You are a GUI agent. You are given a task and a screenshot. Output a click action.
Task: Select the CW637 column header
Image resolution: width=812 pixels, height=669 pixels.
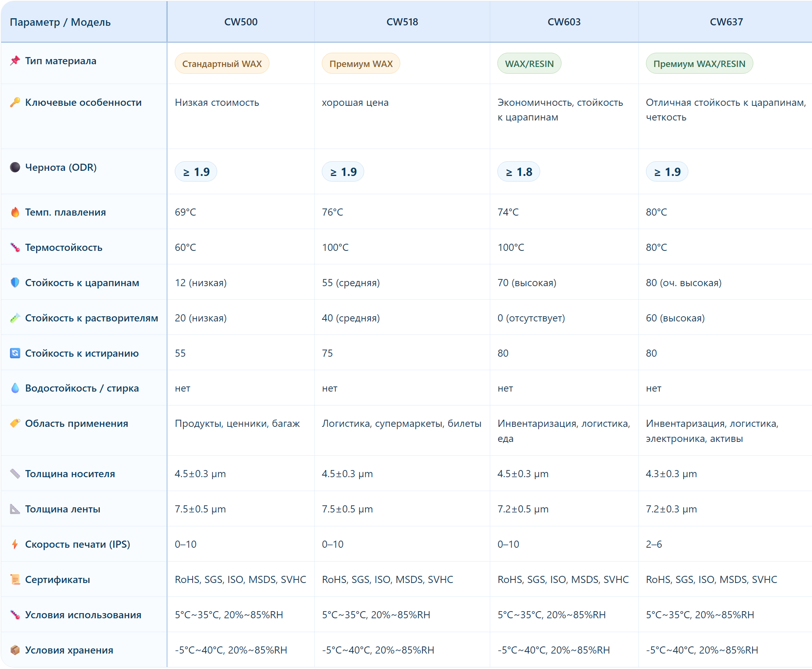[x=726, y=22]
